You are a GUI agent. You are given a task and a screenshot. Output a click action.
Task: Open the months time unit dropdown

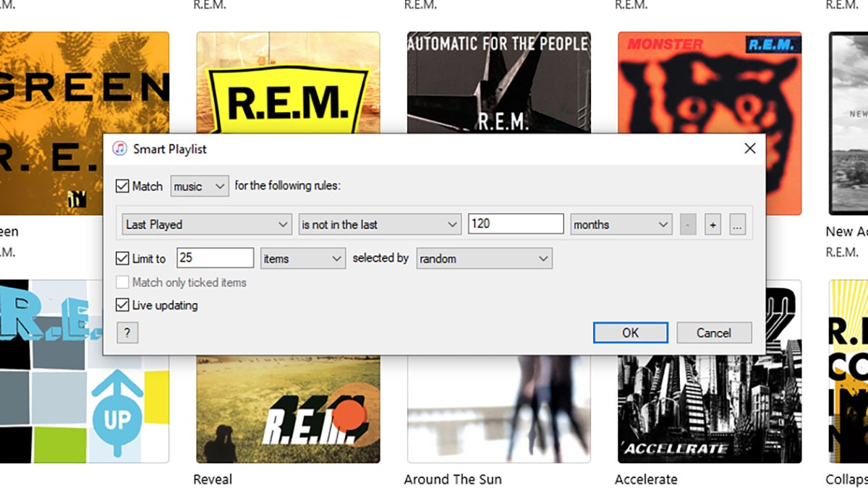click(x=621, y=224)
